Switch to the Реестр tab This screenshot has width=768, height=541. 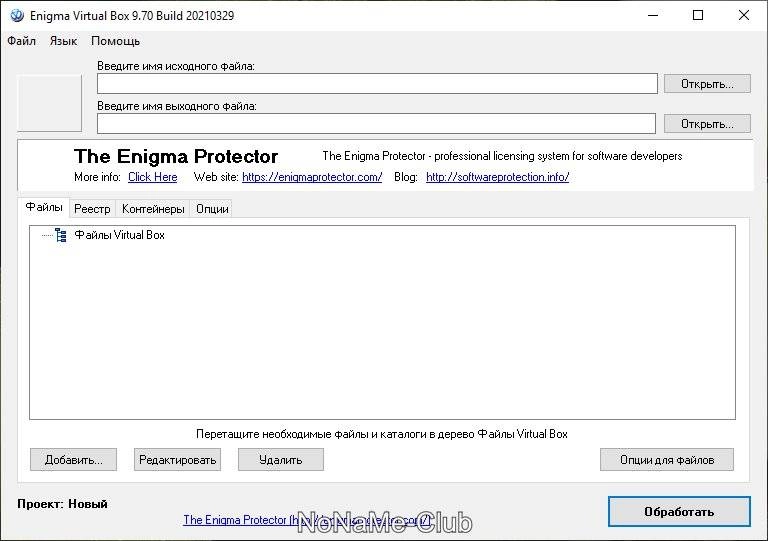(92, 209)
